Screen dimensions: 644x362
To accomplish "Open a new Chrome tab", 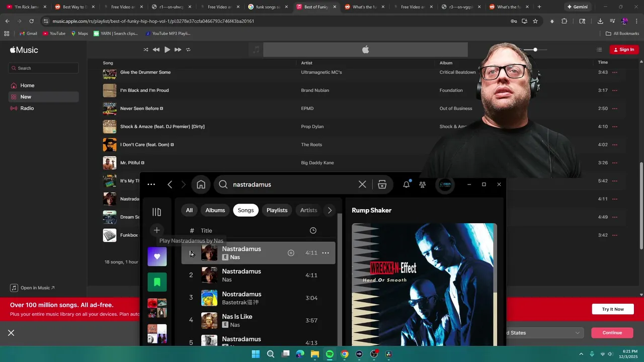I will pyautogui.click(x=539, y=7).
